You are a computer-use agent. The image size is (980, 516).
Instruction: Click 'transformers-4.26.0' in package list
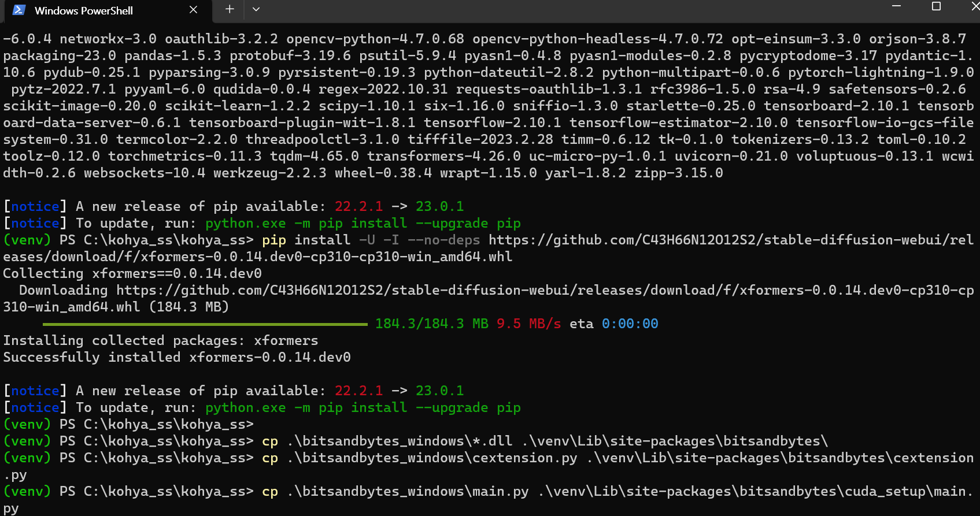tap(443, 156)
